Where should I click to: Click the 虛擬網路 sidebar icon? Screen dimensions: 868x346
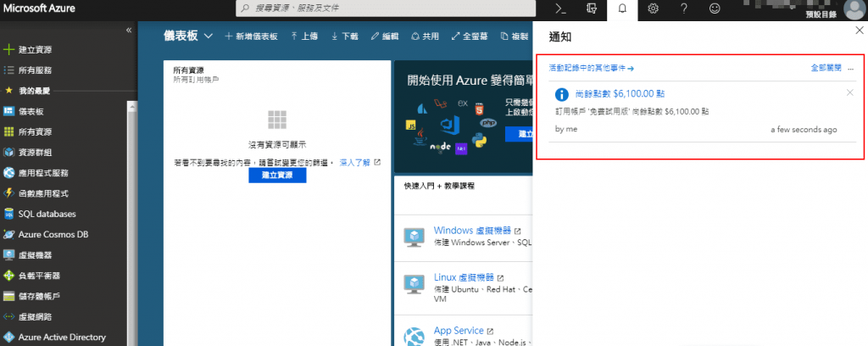pos(8,317)
